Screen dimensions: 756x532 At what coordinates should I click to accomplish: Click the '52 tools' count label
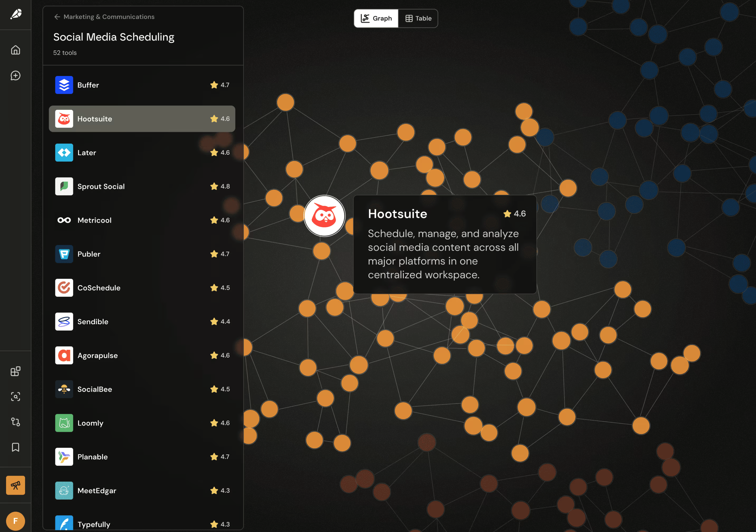65,53
